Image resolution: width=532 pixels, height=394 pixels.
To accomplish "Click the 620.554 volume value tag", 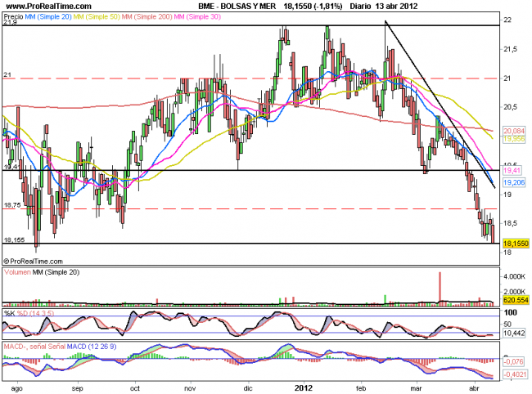I will (x=515, y=302).
